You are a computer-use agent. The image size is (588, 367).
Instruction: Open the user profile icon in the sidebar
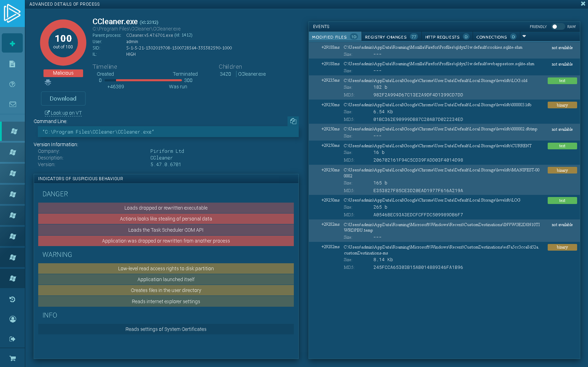(13, 319)
